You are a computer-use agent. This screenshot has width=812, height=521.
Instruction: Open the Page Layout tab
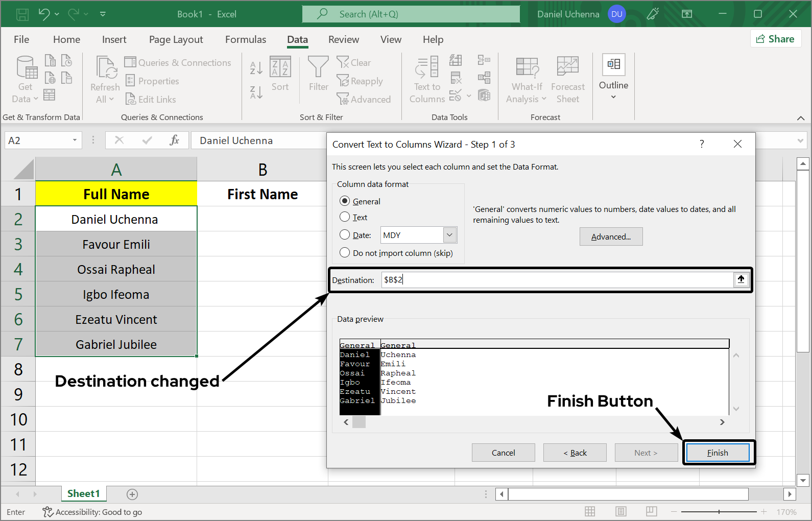click(176, 39)
